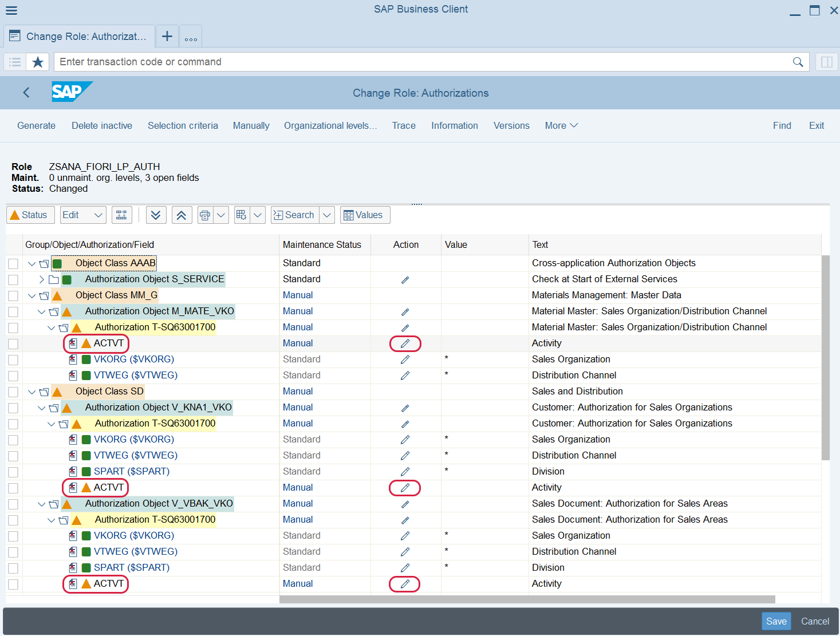
Task: Click the text 'Materials Management: Master Data'
Action: (x=606, y=295)
